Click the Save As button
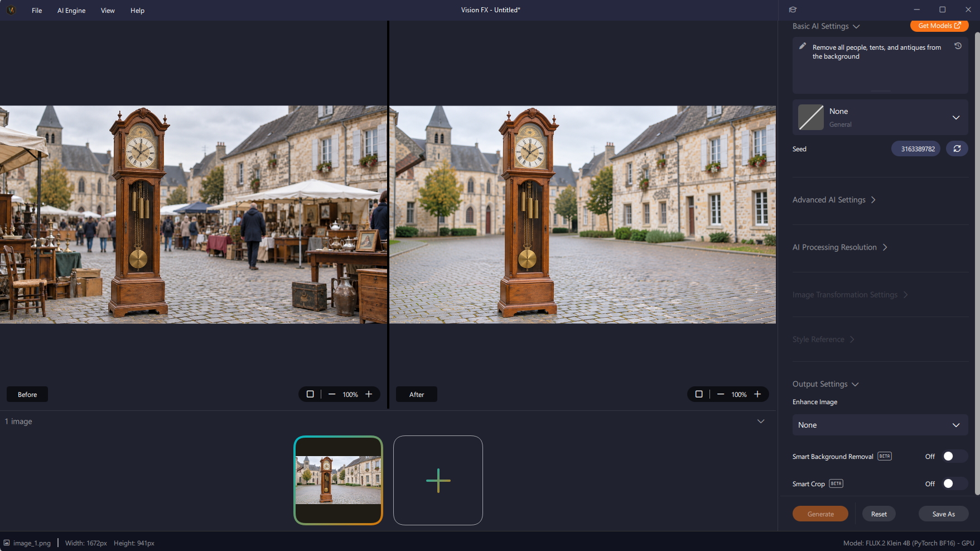 [943, 514]
